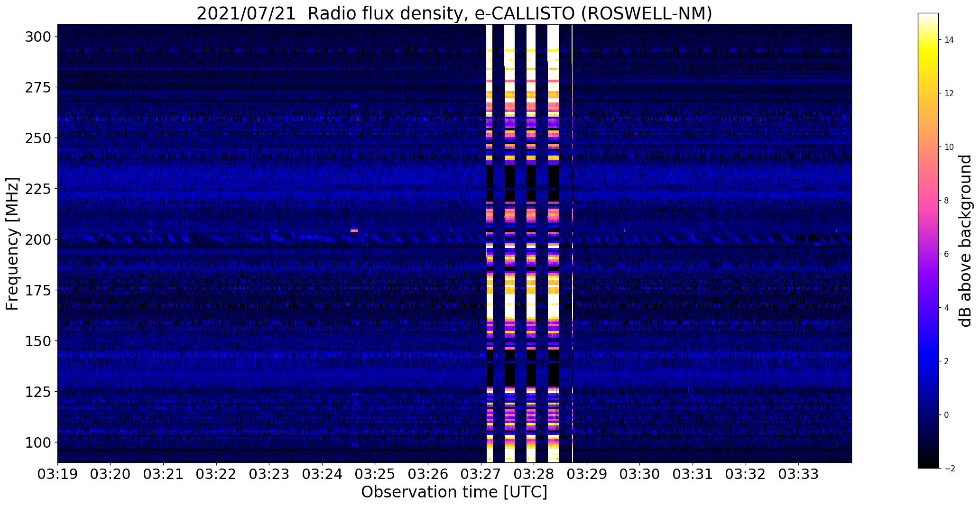Click the blue colorbar region near 2 dB
The image size is (980, 506).
(928, 361)
